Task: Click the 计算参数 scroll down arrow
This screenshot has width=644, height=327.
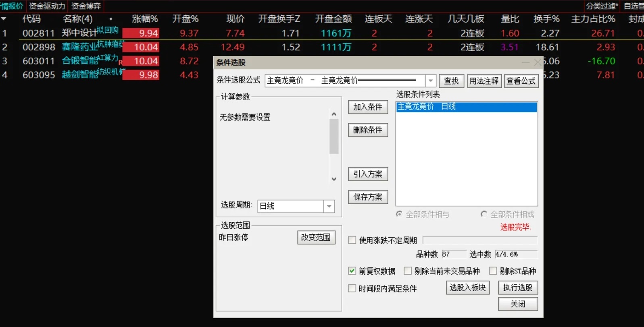Action: coord(334,179)
